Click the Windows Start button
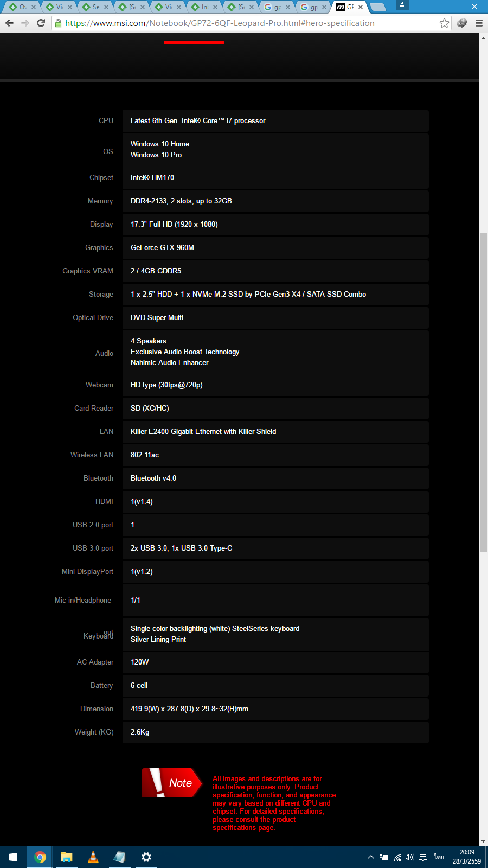The width and height of the screenshot is (488, 868). pos(13,857)
